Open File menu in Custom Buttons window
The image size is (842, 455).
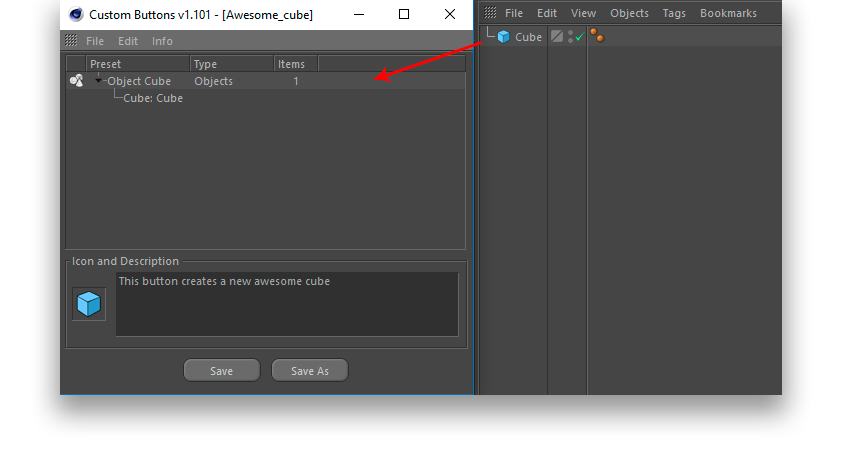[95, 41]
